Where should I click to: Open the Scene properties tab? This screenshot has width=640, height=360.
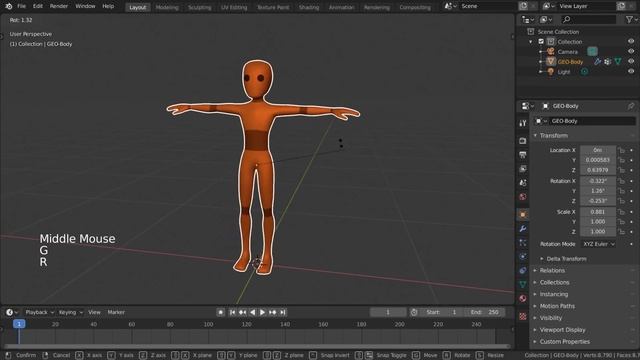pyautogui.click(x=523, y=182)
